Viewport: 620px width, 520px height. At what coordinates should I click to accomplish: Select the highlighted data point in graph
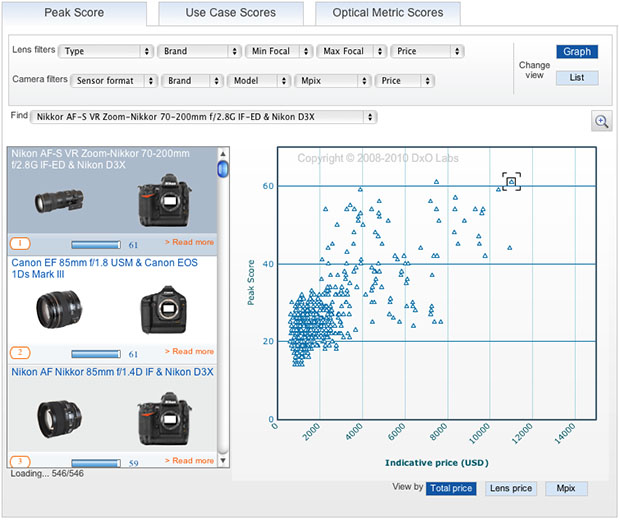pyautogui.click(x=512, y=182)
